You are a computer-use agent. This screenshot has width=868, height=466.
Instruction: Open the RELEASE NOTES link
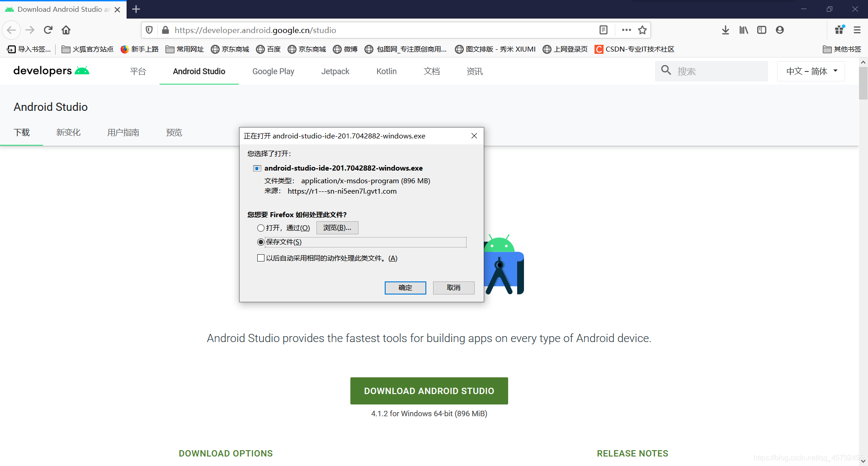coord(632,453)
